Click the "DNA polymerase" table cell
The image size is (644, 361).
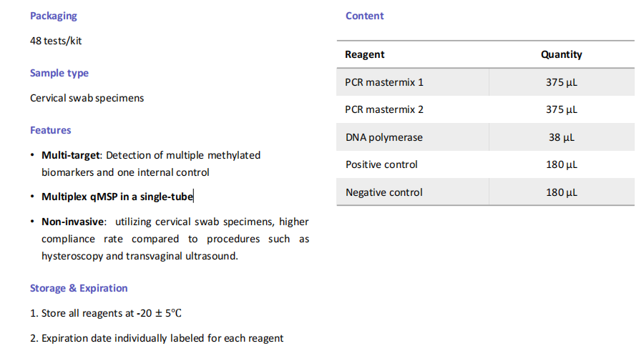click(x=384, y=137)
